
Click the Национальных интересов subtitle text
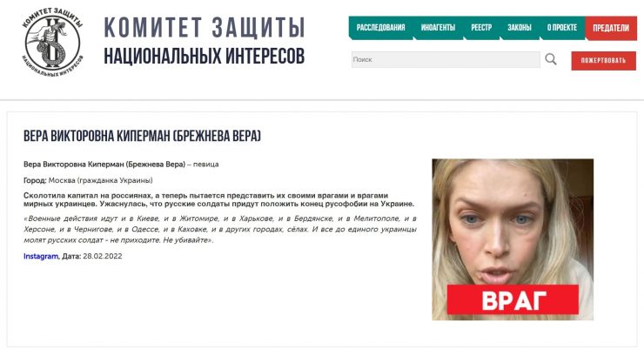click(205, 57)
